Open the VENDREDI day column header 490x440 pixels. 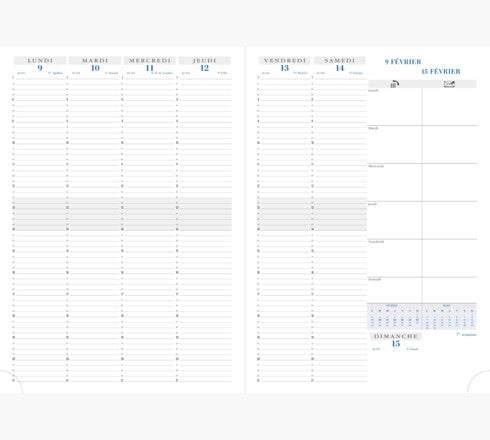[x=285, y=60]
